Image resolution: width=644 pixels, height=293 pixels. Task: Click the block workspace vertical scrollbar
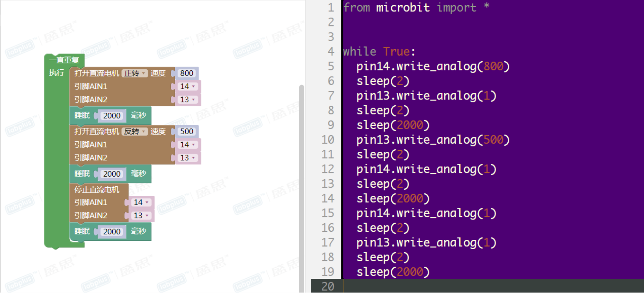302,188
